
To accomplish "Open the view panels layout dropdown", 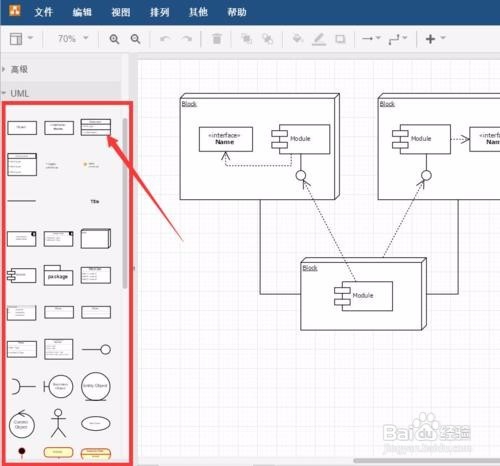I will click(21, 39).
